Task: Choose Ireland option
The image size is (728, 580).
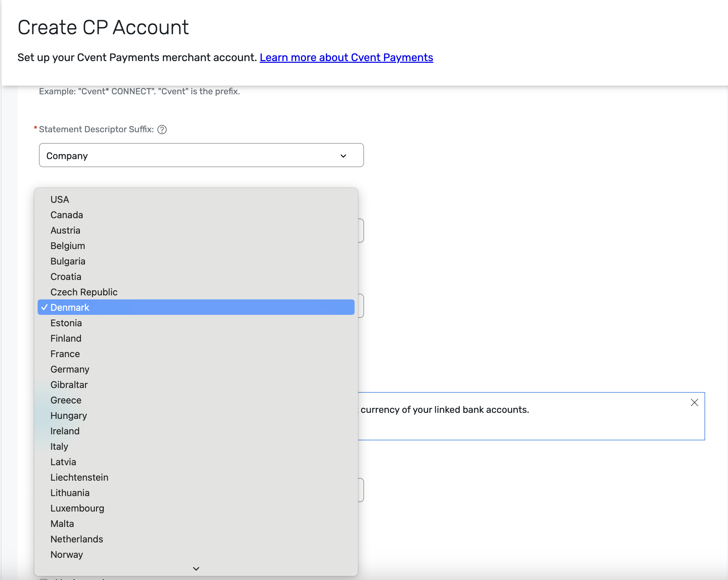Action: [x=196, y=431]
